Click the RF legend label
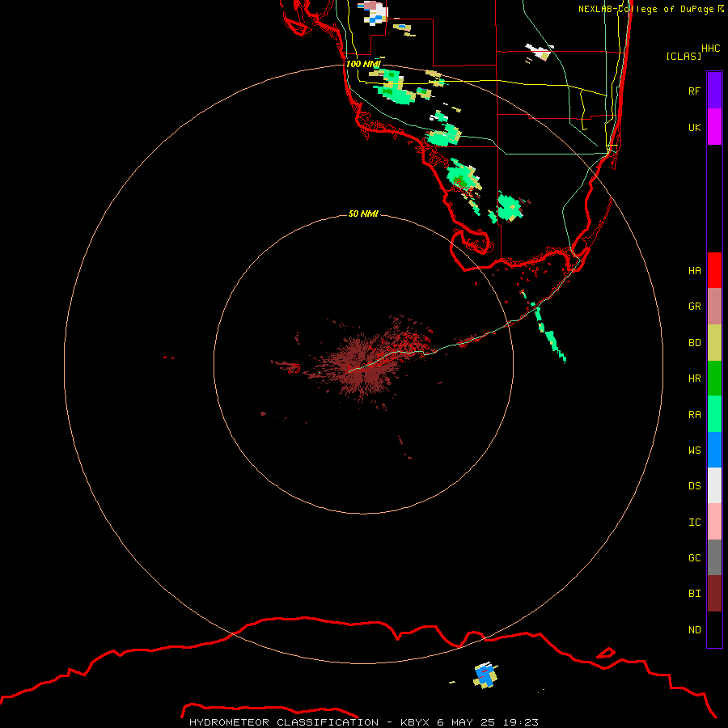 [695, 91]
